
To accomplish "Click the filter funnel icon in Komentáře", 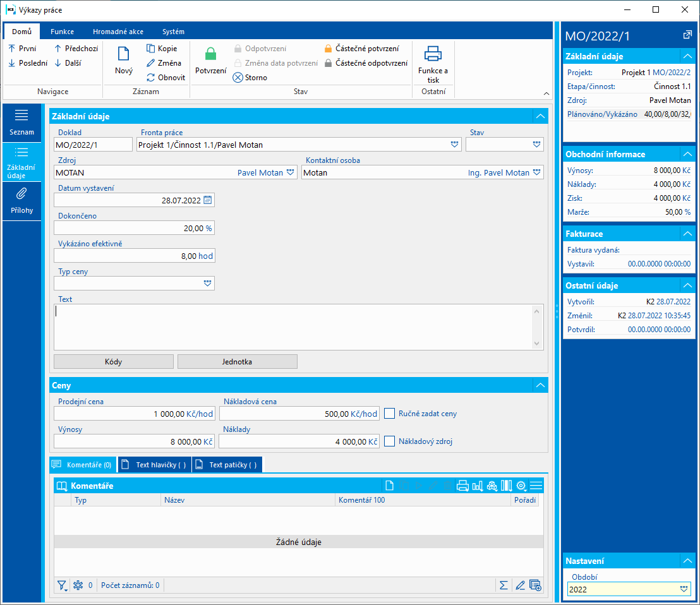I will click(x=61, y=585).
